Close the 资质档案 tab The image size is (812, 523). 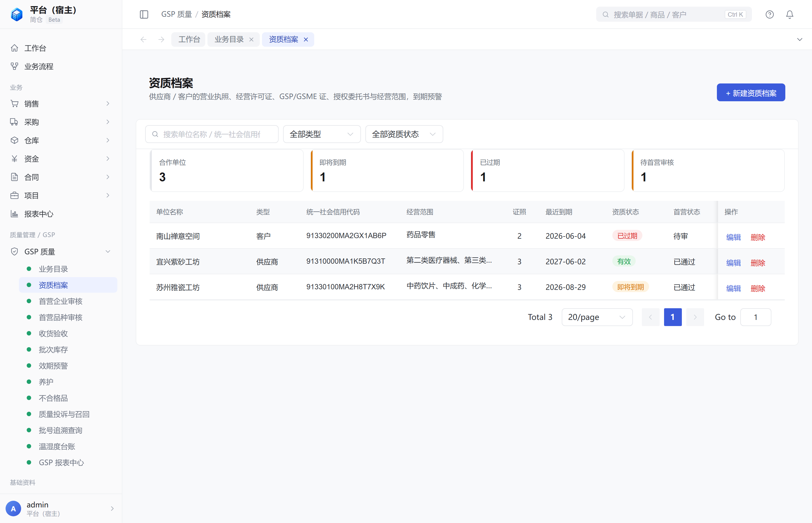point(306,40)
